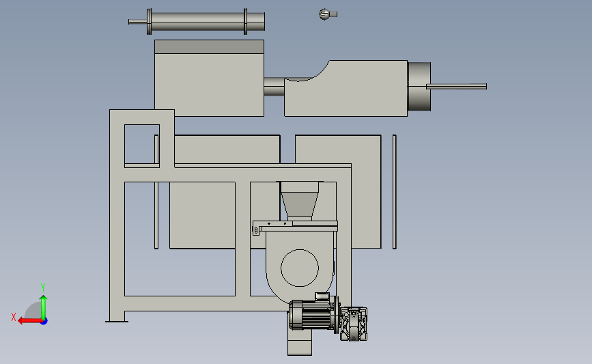Select the "Y" axis label
This screenshot has width=592, height=364.
pos(42,288)
